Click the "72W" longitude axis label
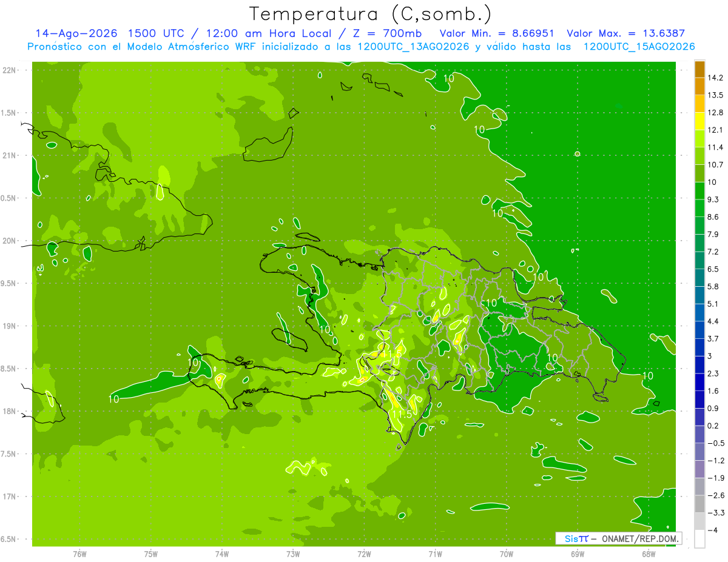Image resolution: width=728 pixels, height=562 pixels. (364, 554)
